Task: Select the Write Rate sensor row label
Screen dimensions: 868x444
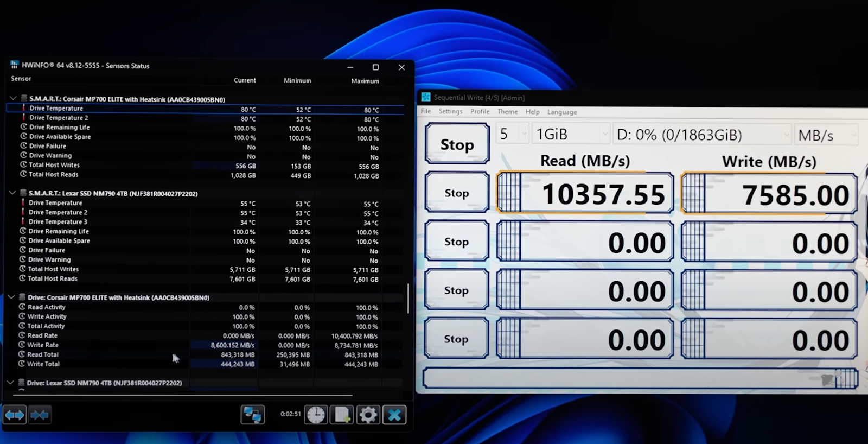Action: tap(43, 345)
